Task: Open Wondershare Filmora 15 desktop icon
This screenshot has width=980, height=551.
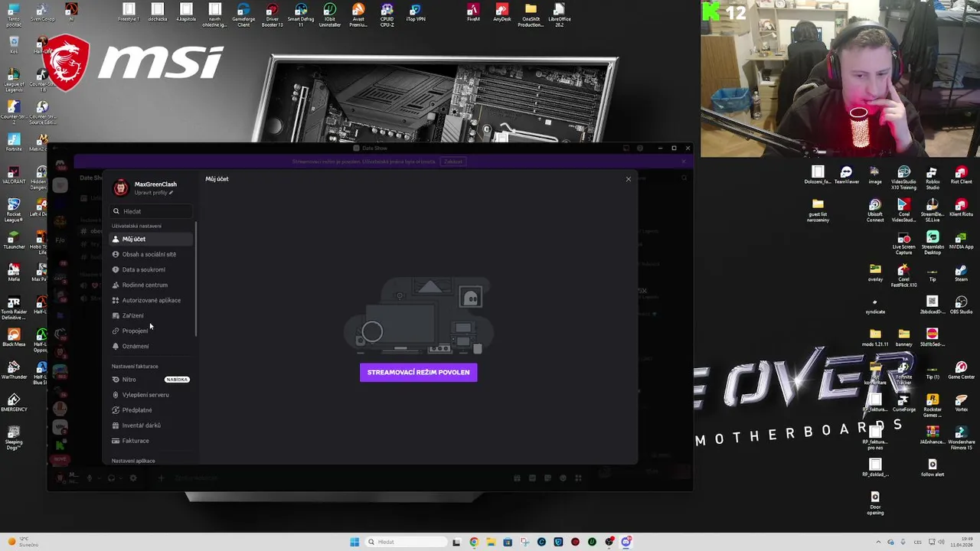Action: tap(961, 439)
